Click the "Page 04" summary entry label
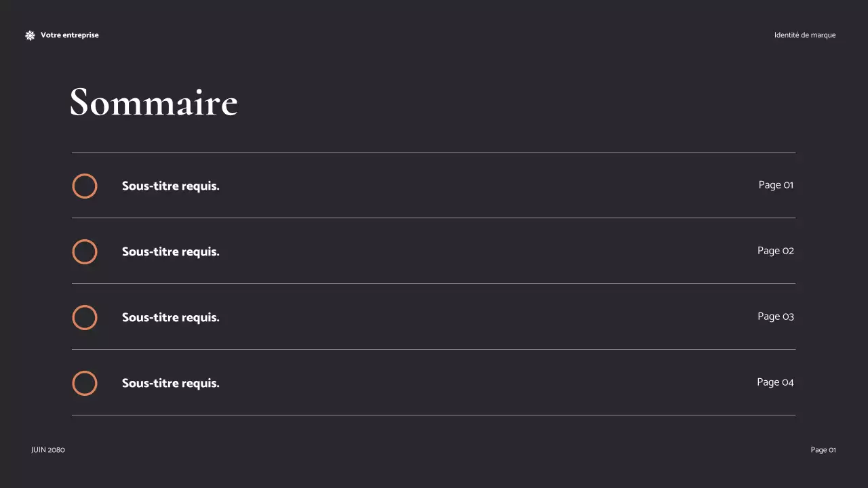Screen dimensions: 868x488 click(775, 382)
